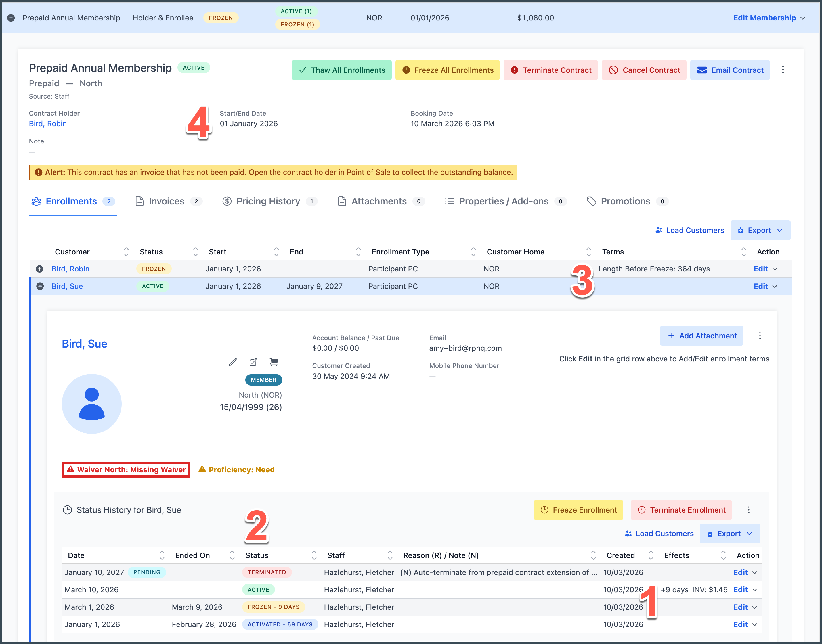Open the Export dropdown above enrollments grid
The width and height of the screenshot is (822, 644).
760,230
